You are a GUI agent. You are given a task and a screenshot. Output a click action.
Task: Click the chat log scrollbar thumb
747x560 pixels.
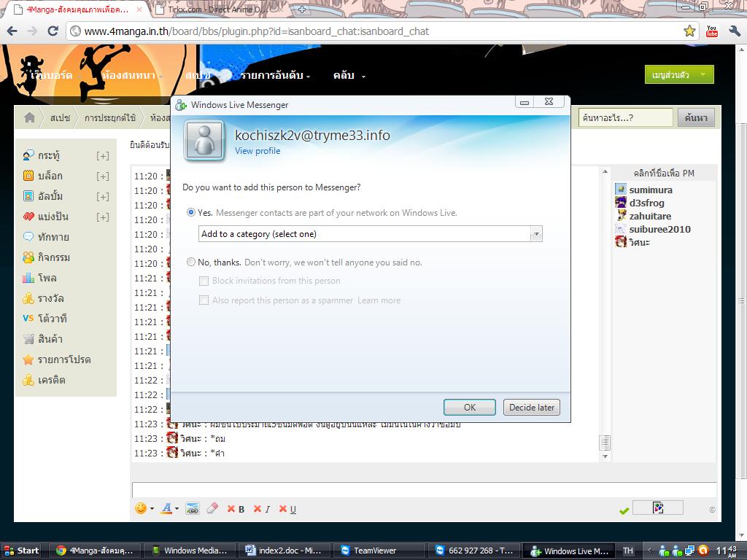tap(605, 443)
